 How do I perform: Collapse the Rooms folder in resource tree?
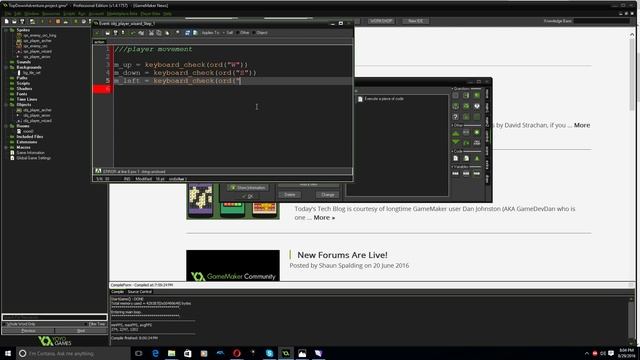pos(6,126)
